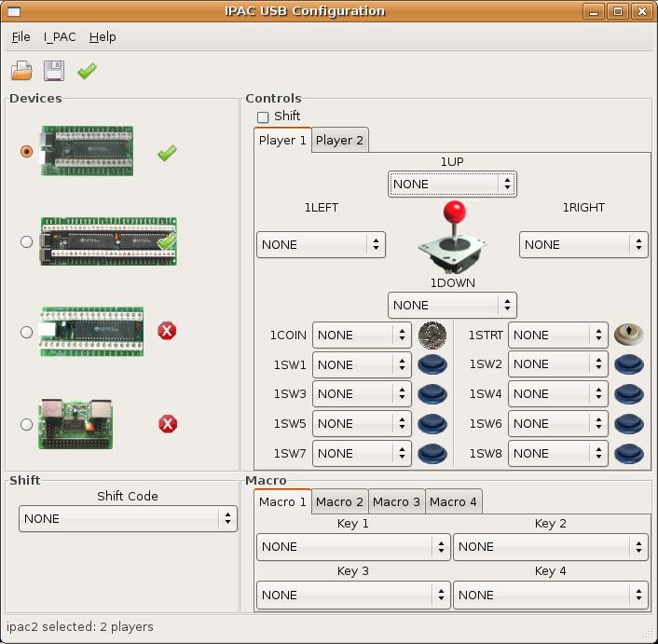This screenshot has width=658, height=644.
Task: Click green checkmark beside first device
Action: pyautogui.click(x=168, y=153)
